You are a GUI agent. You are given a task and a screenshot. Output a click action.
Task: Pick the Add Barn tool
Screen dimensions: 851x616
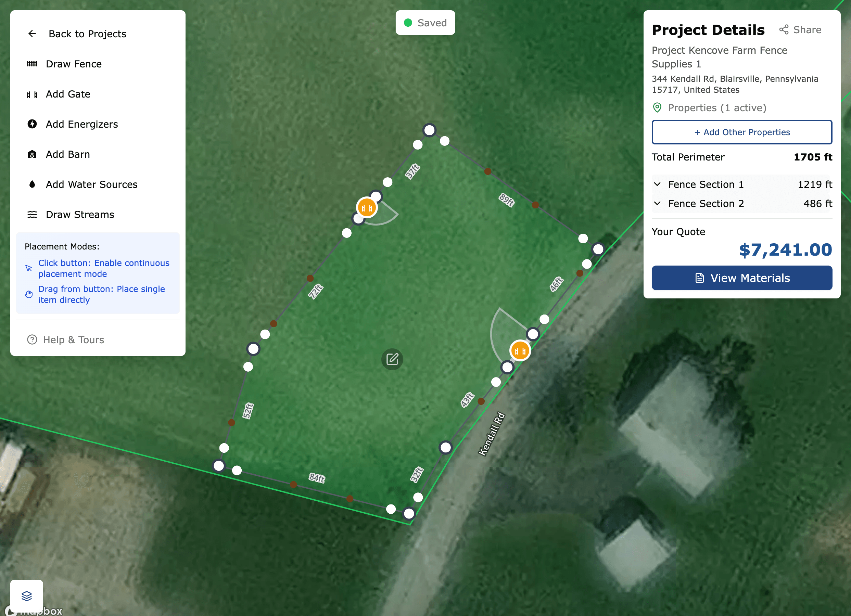point(67,154)
